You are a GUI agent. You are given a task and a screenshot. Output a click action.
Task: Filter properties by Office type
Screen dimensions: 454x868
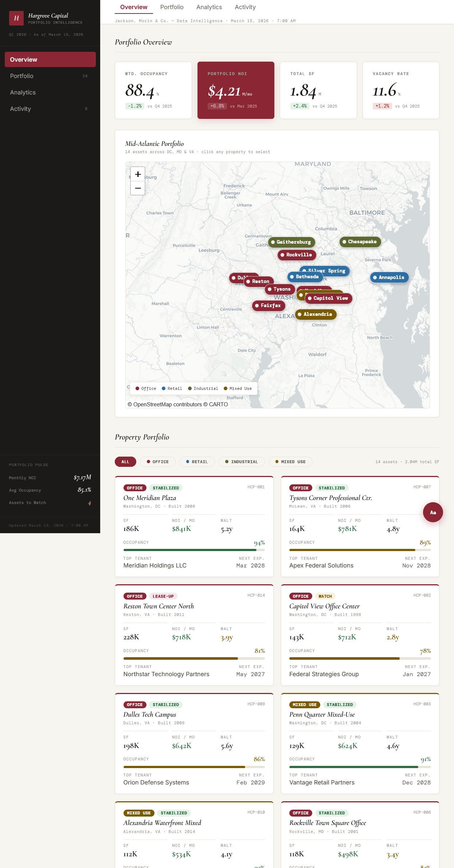[157, 462]
